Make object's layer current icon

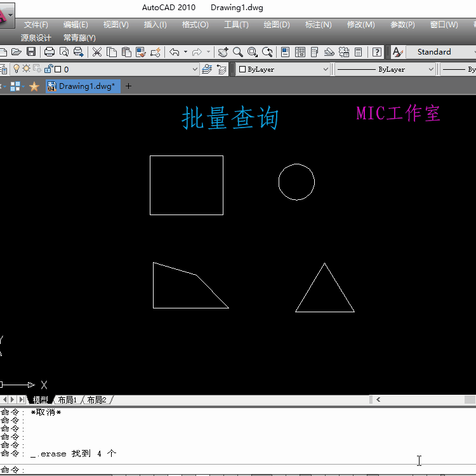click(x=208, y=69)
